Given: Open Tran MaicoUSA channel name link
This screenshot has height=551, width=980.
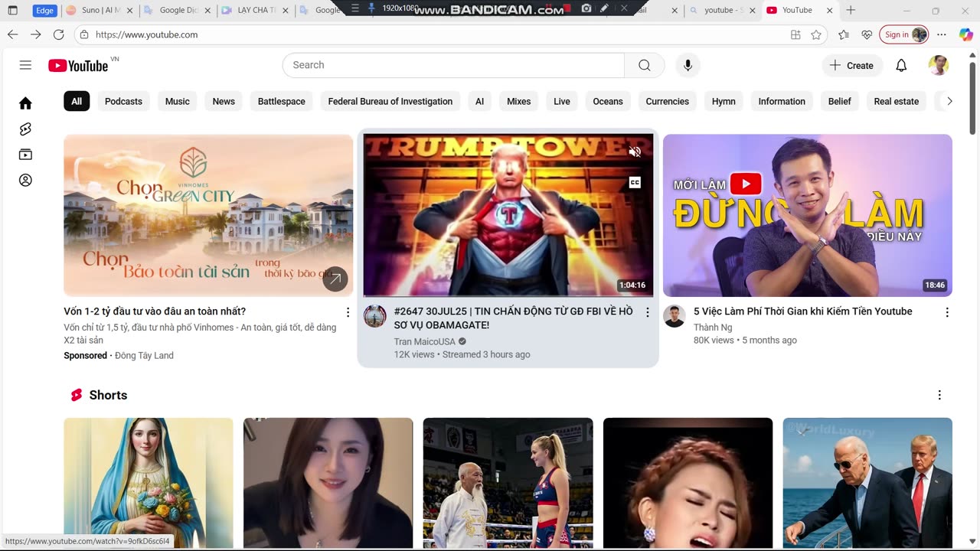Looking at the screenshot, I should coord(424,341).
